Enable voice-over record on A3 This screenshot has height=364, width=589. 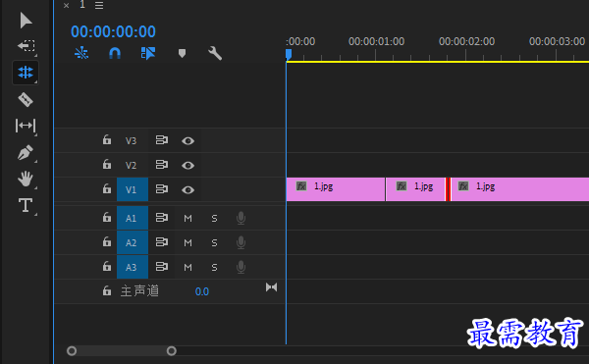pyautogui.click(x=241, y=267)
